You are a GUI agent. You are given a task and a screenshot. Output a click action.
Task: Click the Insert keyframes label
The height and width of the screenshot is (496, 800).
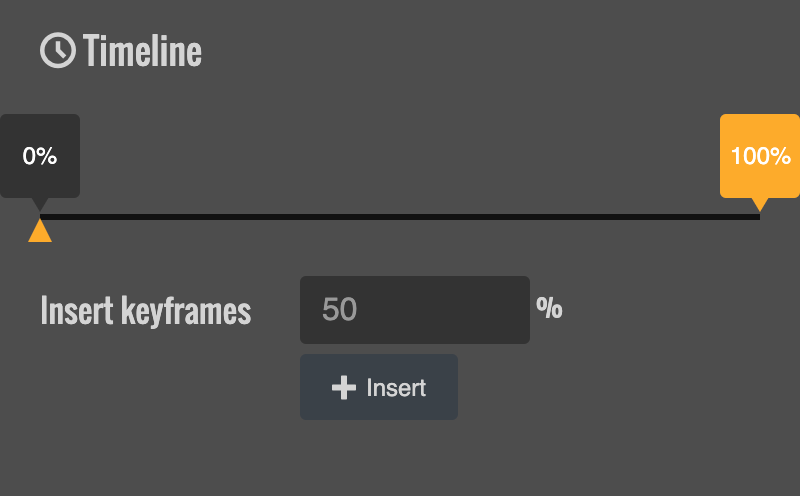[146, 311]
